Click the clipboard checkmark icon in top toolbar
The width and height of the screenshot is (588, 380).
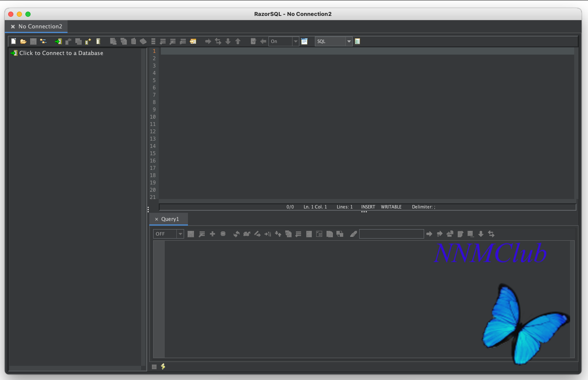(x=253, y=41)
